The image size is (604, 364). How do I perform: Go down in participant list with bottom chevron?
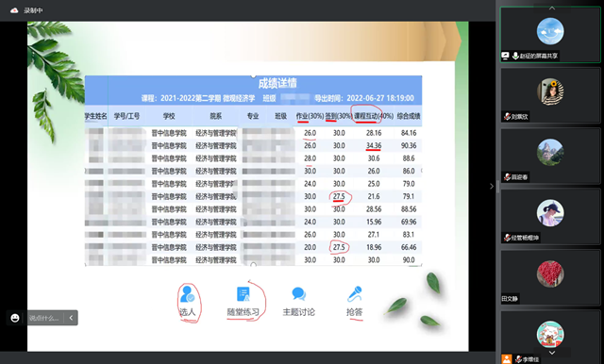pos(551,353)
